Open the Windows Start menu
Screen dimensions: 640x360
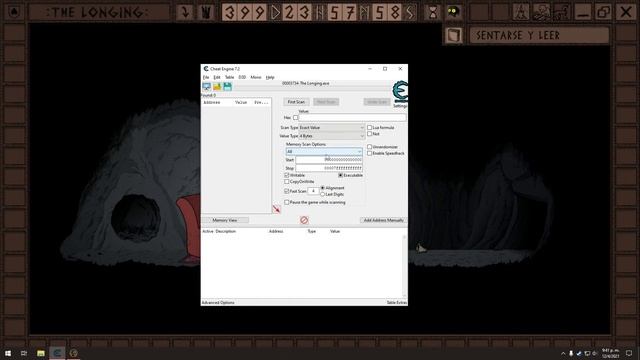tap(8, 353)
